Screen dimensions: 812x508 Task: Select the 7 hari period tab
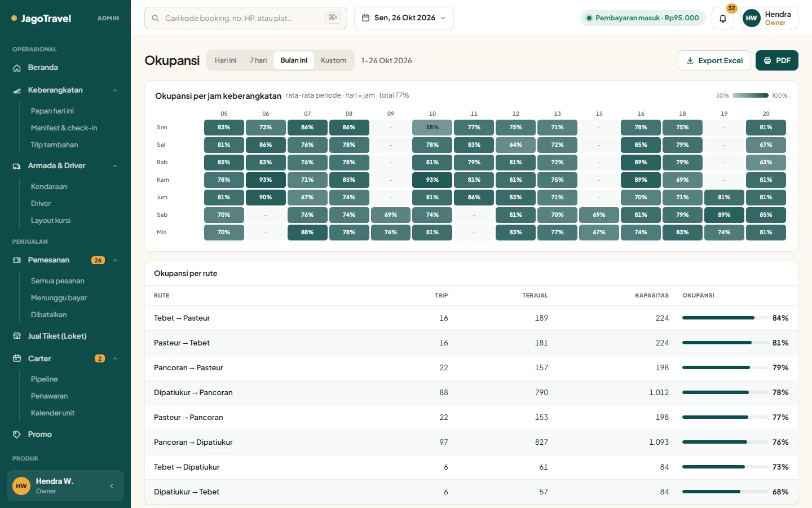tap(258, 60)
